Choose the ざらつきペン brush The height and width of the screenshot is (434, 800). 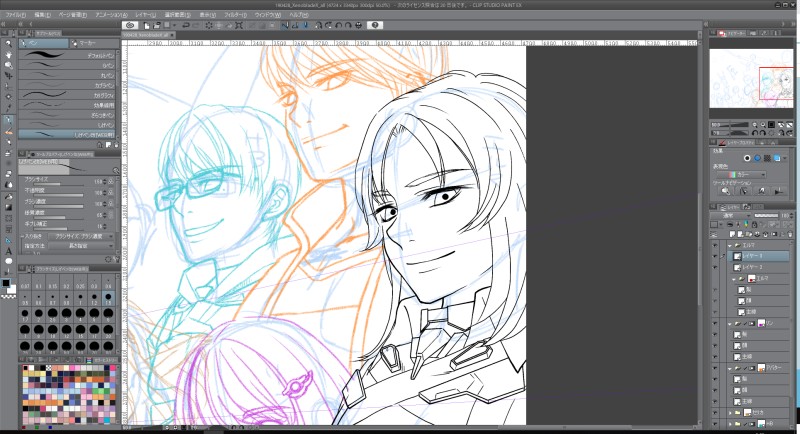pos(67,115)
